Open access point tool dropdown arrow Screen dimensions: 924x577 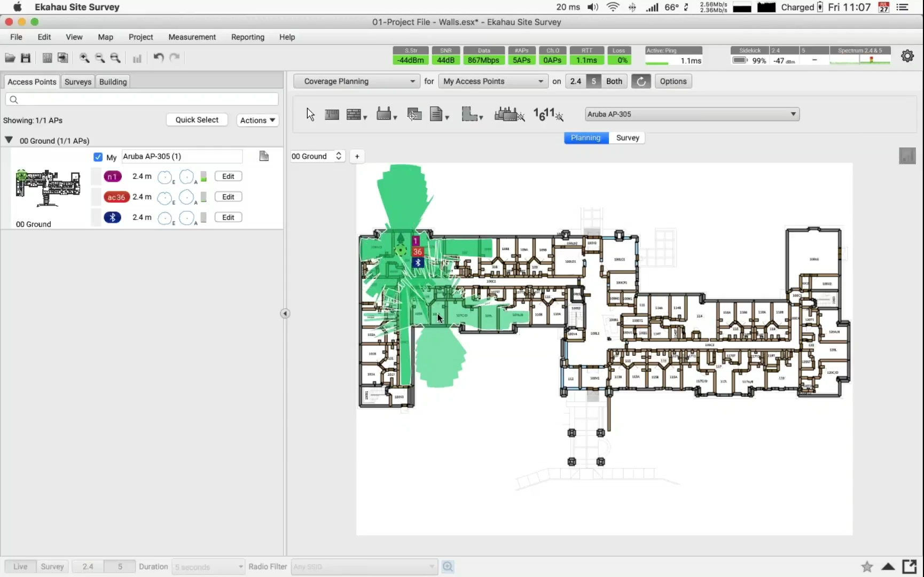[395, 118]
